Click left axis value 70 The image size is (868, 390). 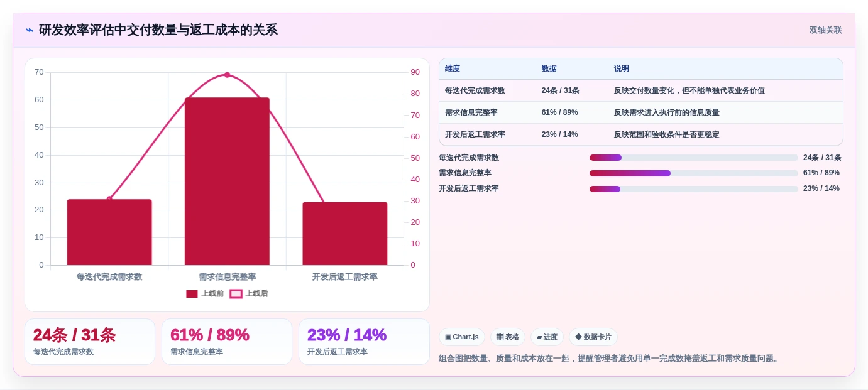click(x=39, y=72)
